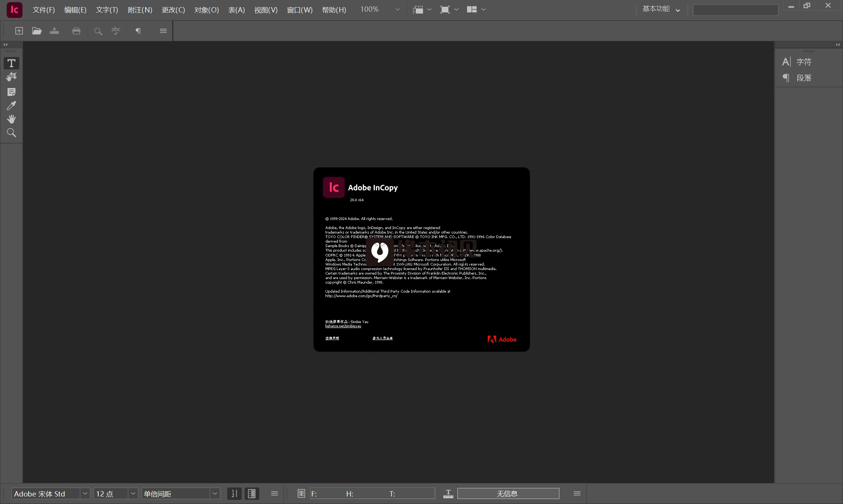Click the InCopy Ic app icon in menu bar
Screen dimensions: 843x504
pos(14,10)
